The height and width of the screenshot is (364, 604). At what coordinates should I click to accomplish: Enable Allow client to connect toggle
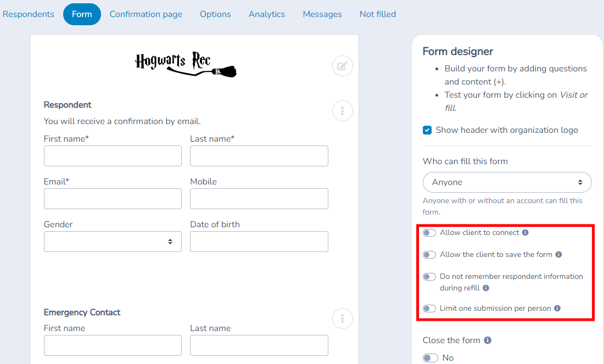click(x=429, y=233)
